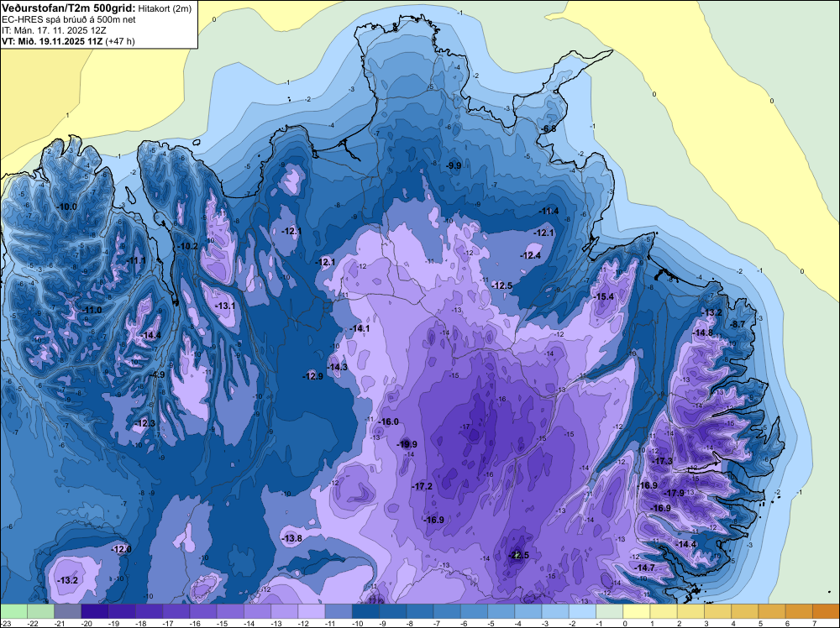Select the darkest purple legend swatch at -20

click(95, 611)
